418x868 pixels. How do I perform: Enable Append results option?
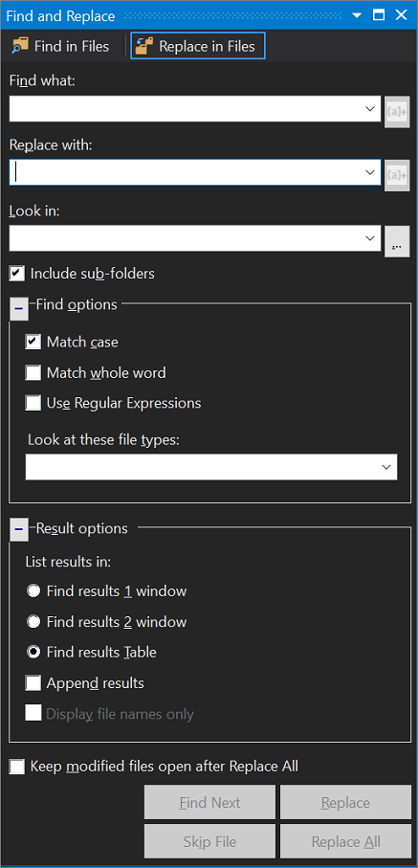coord(33,683)
